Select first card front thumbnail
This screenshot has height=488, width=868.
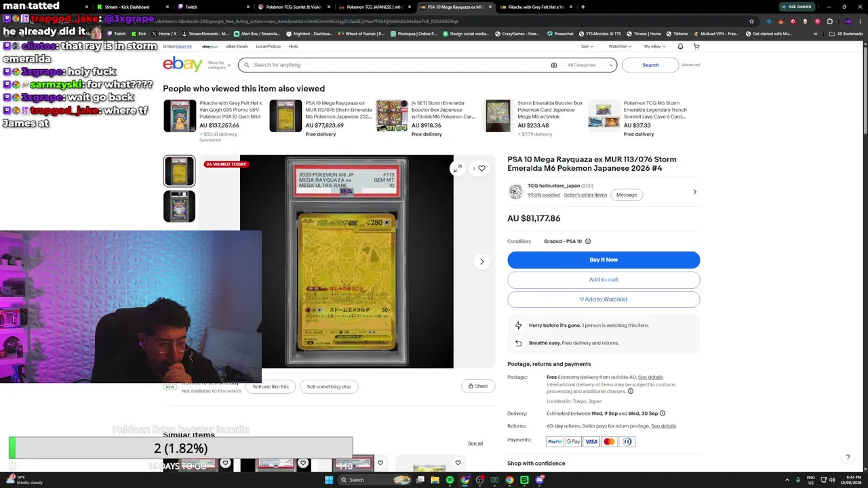(179, 171)
